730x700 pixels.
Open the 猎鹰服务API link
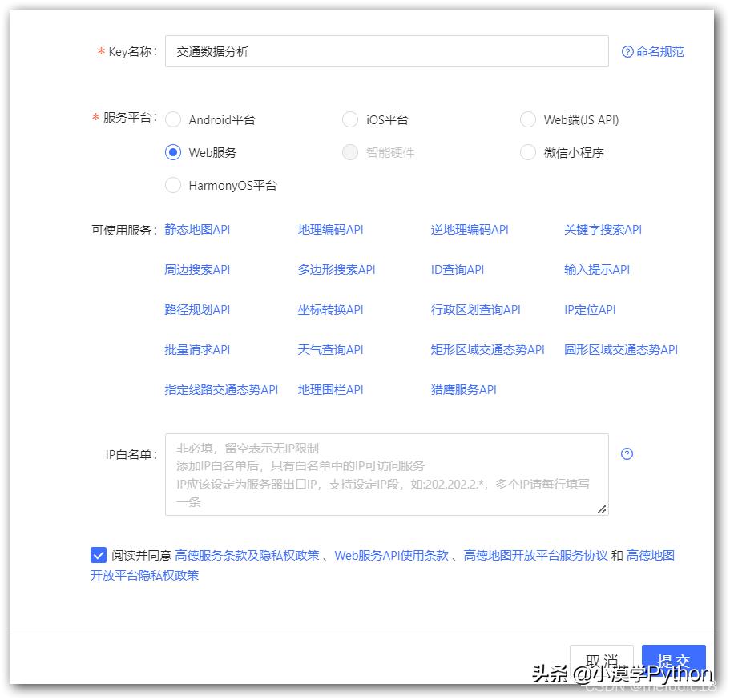click(463, 389)
